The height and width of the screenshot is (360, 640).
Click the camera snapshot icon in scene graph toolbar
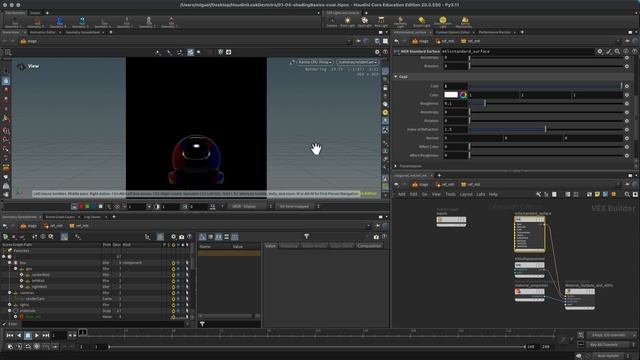point(182,237)
